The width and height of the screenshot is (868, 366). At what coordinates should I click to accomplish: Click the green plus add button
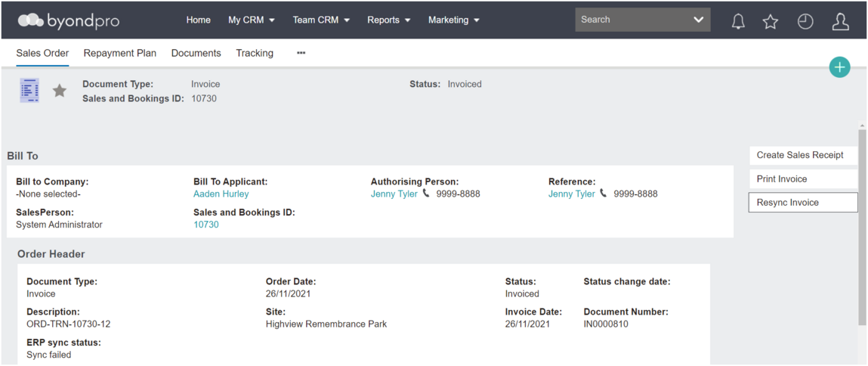coord(840,67)
